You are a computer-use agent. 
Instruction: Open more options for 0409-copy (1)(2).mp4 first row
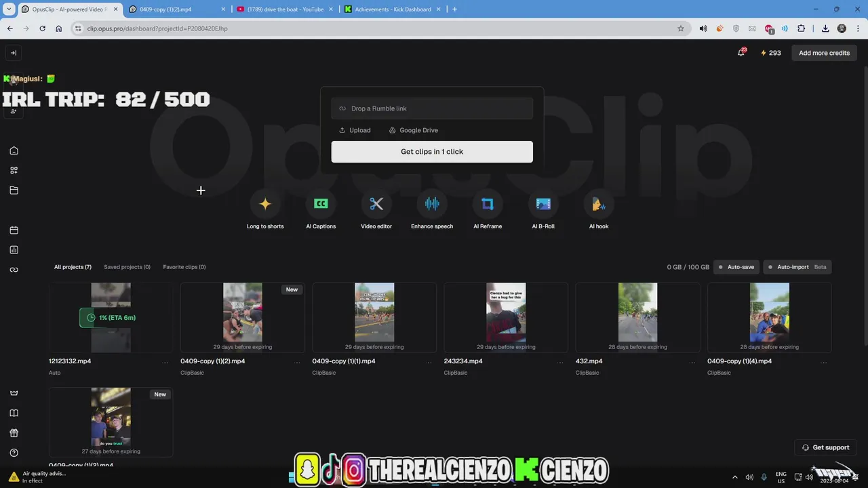pos(297,363)
